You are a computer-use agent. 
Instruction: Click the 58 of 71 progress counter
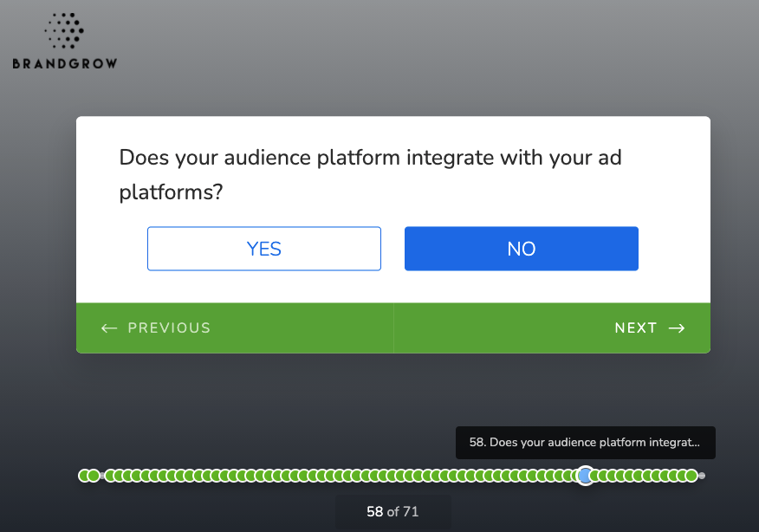(x=392, y=511)
